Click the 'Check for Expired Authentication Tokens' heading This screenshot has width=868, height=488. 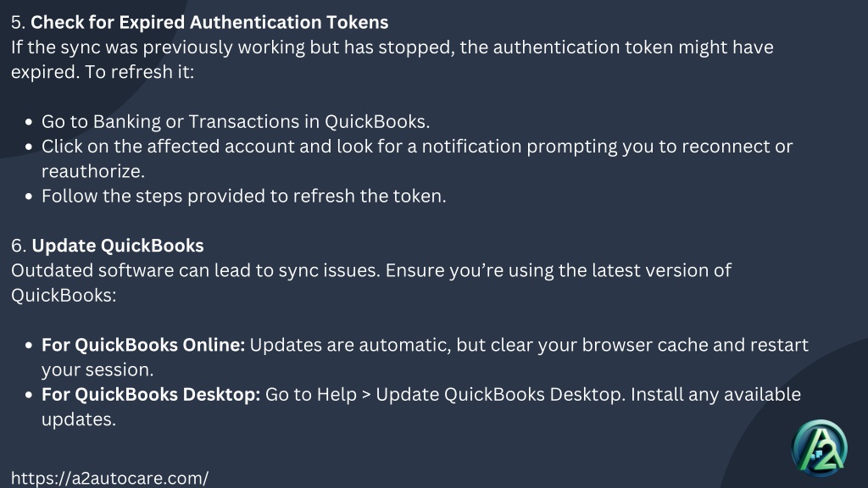[x=209, y=22]
